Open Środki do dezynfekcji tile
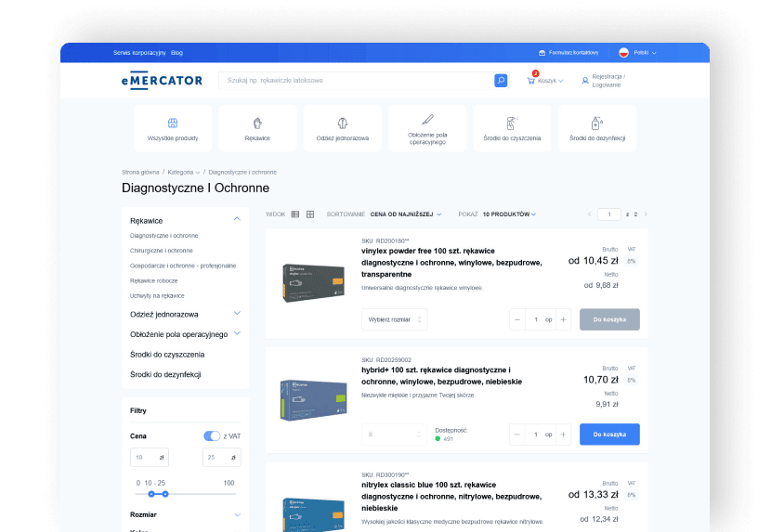Screen dimensions: 771x532 (597, 128)
